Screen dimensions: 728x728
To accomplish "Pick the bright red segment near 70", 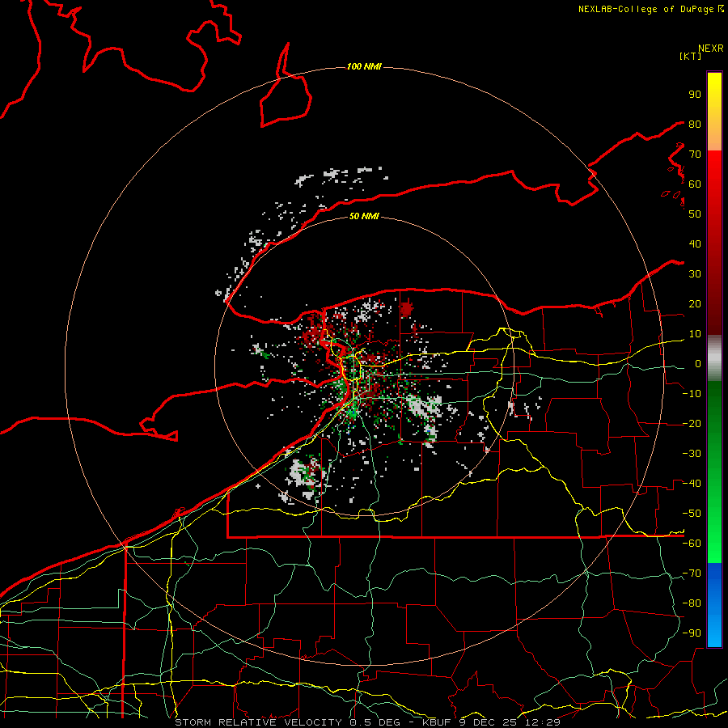I will 714,160.
